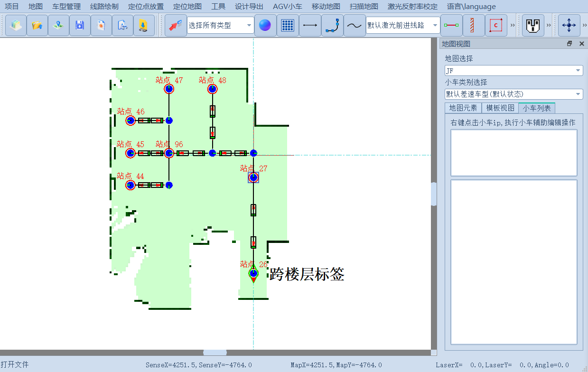The width and height of the screenshot is (588, 372).
Task: Click the blue sphere station placement icon
Action: coord(265,25)
